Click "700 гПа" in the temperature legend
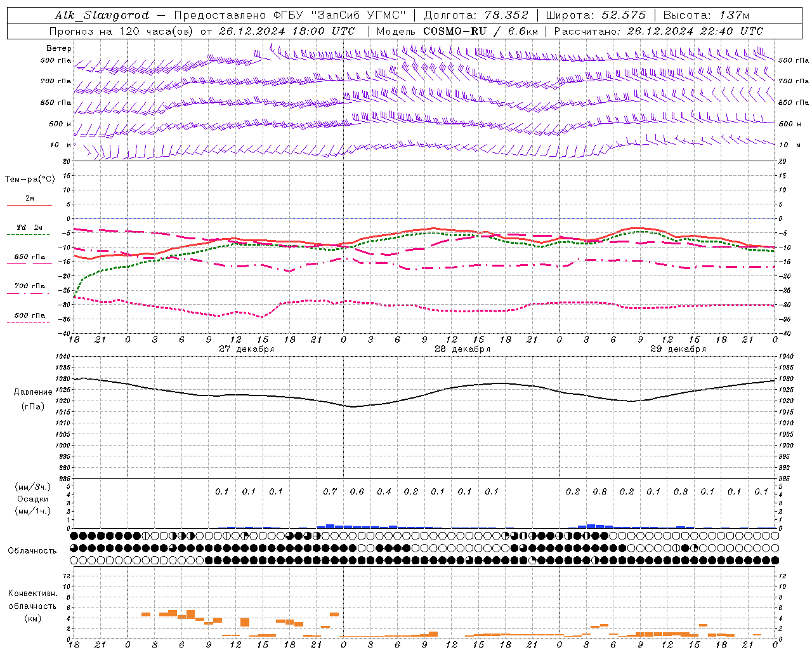This screenshot has width=812, height=650. click(30, 286)
